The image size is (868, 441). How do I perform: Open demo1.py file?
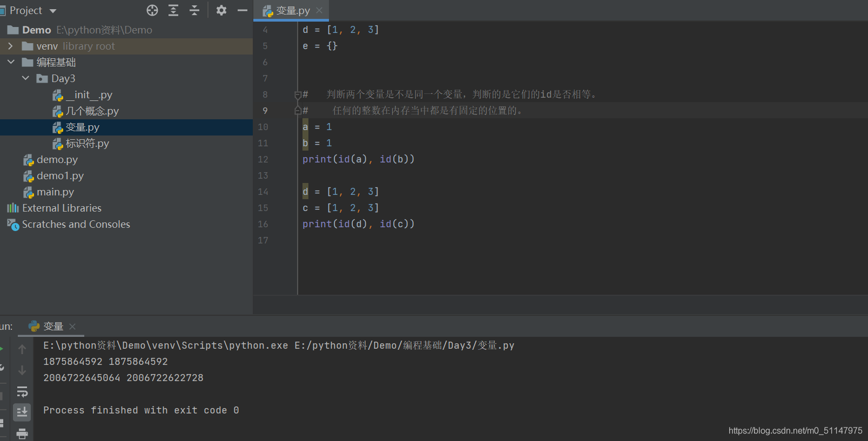click(x=60, y=176)
